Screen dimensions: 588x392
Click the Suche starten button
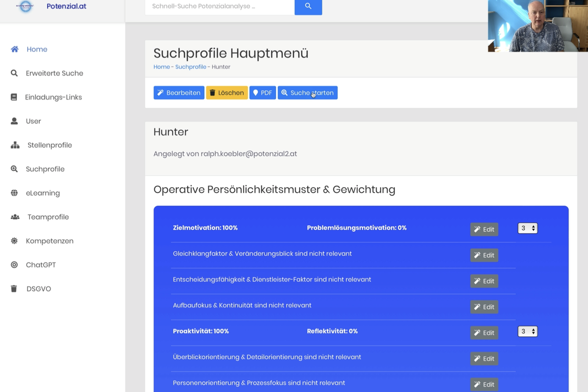click(x=308, y=93)
